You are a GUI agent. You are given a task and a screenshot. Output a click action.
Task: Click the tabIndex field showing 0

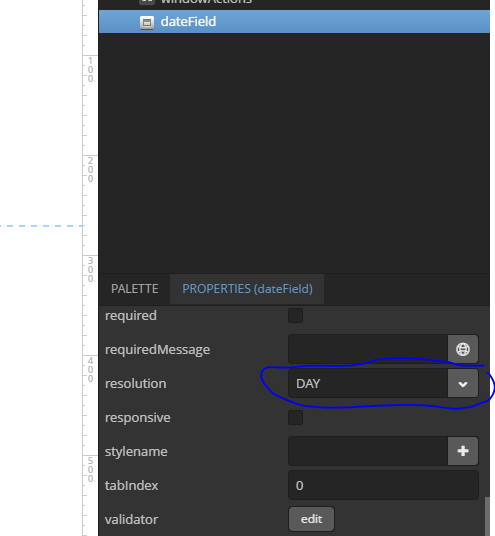tap(383, 485)
